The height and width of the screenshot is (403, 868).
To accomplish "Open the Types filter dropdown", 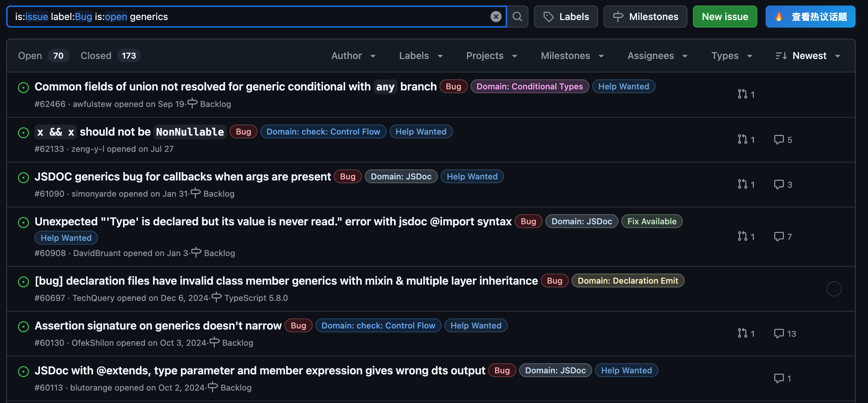I will tap(731, 56).
